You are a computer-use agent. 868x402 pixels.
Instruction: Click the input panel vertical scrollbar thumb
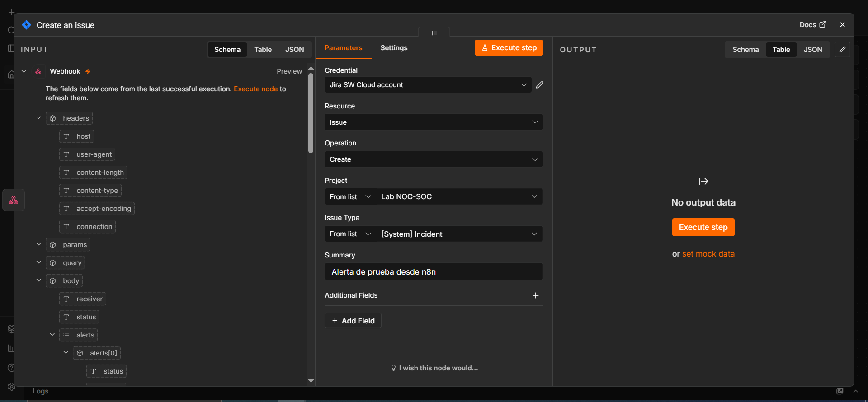click(x=311, y=113)
